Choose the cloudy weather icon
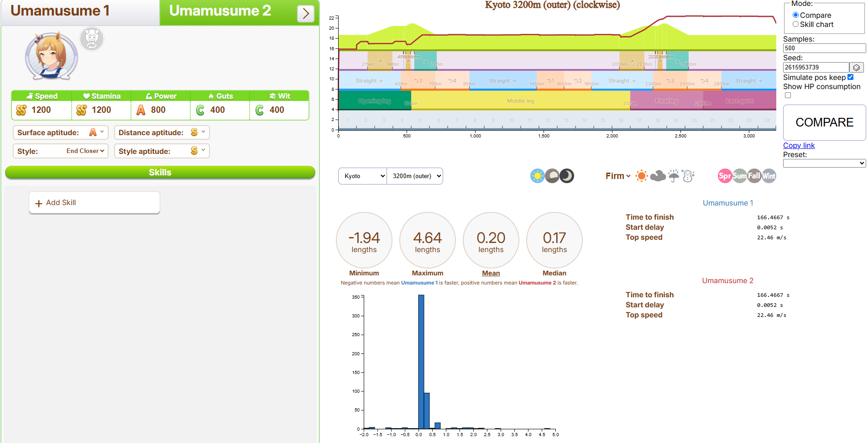Viewport: 868px width, 443px height. 658,176
